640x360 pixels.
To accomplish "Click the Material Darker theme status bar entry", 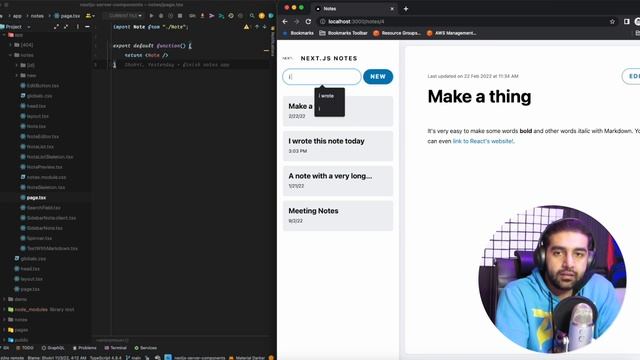I will (247, 358).
